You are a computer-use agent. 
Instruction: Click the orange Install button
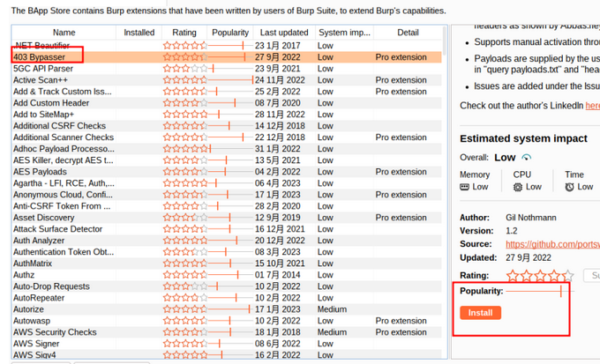tap(480, 313)
